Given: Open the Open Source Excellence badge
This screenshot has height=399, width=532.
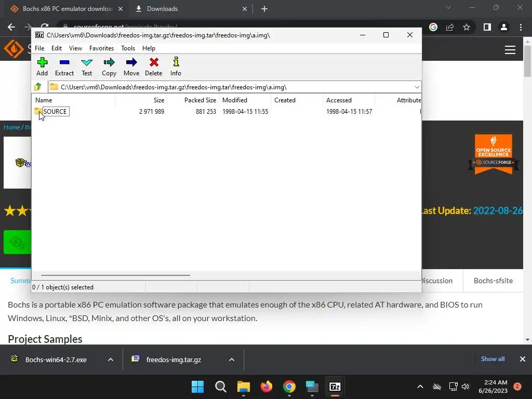Looking at the screenshot, I should click(x=494, y=154).
